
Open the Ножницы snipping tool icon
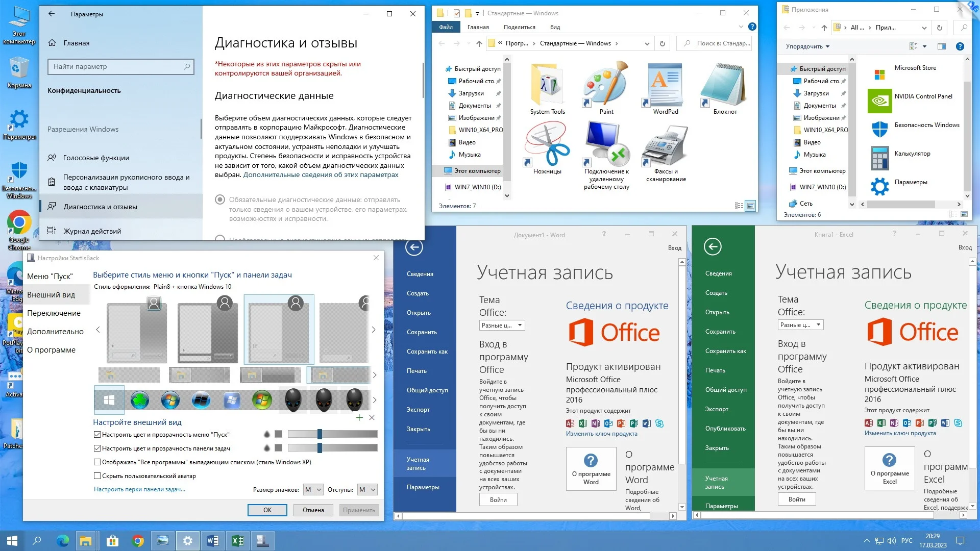[x=547, y=144]
